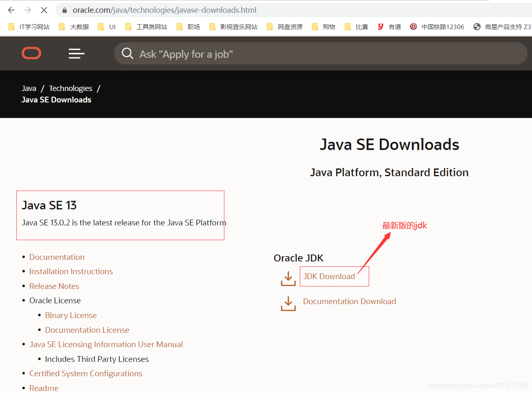Click the Oracle JDK heading
Image resolution: width=532 pixels, height=393 pixels.
[x=299, y=258]
